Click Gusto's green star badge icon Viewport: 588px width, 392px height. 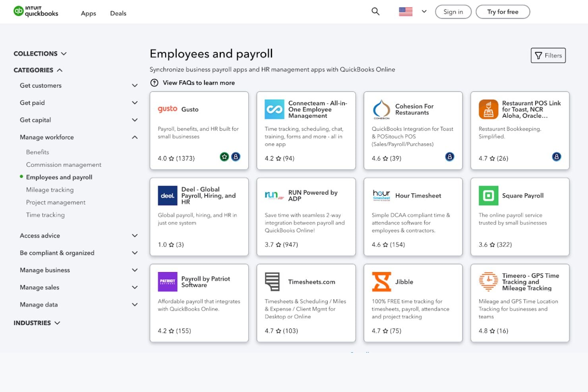224,157
